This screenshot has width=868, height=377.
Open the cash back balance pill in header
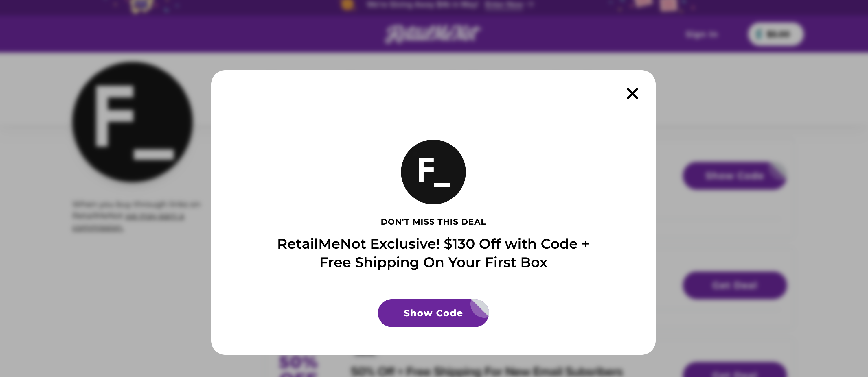775,34
